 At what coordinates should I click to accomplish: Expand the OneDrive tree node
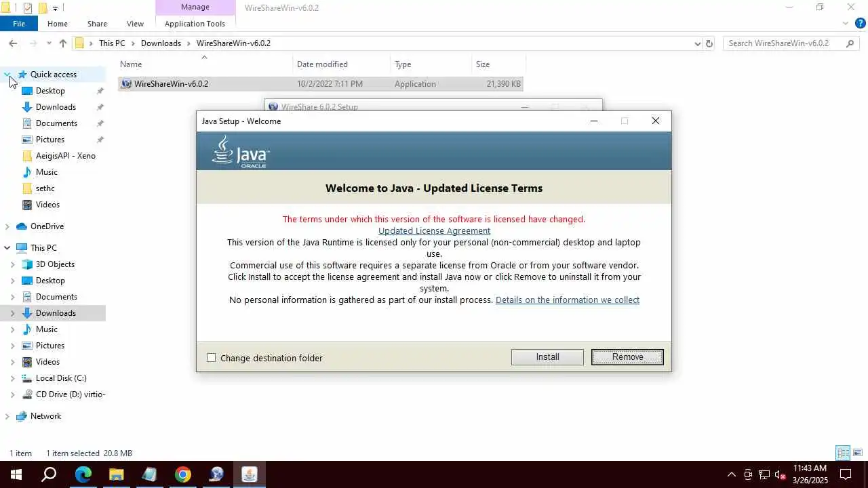[x=7, y=226]
